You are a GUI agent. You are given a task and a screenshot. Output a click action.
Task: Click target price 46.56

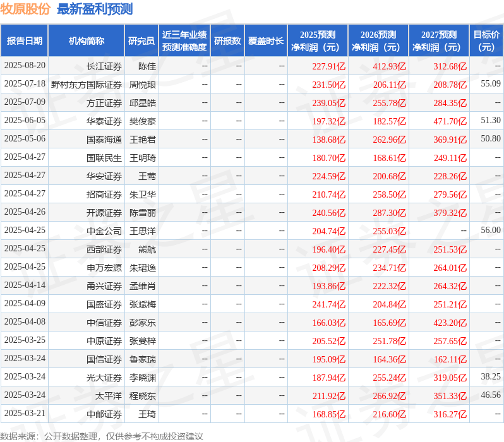pos(491,395)
